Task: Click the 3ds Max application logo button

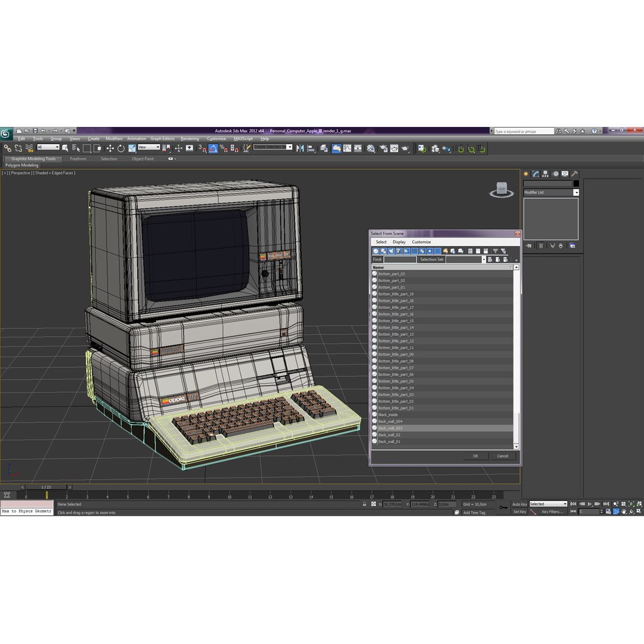Action: pos(6,134)
